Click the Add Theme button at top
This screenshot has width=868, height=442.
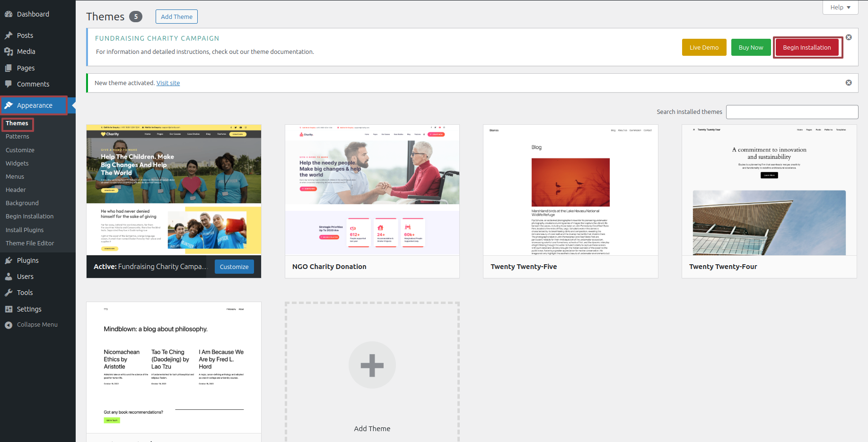(176, 17)
